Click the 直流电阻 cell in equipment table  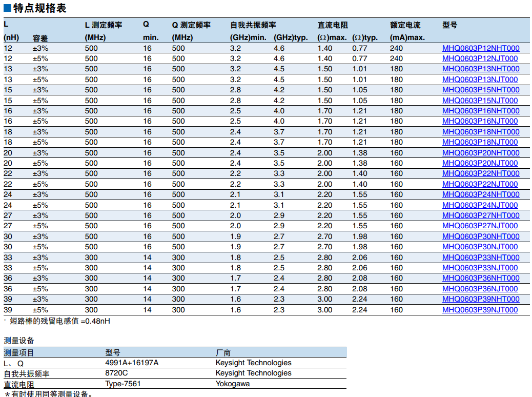pos(19,385)
